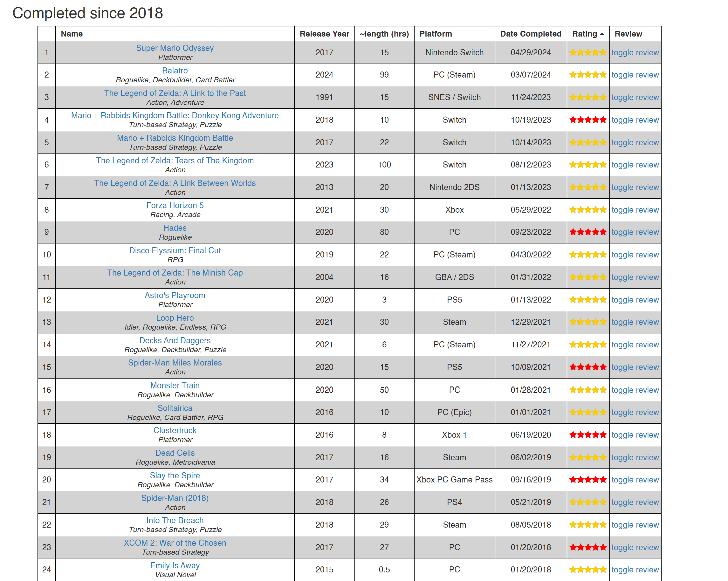This screenshot has height=581, width=728.
Task: Click red stars for Clustertruck
Action: (x=587, y=434)
